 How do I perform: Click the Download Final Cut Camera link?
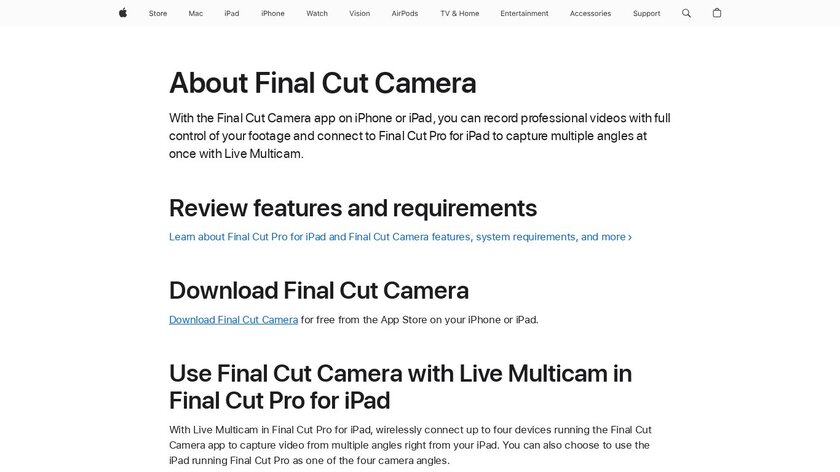coord(234,320)
